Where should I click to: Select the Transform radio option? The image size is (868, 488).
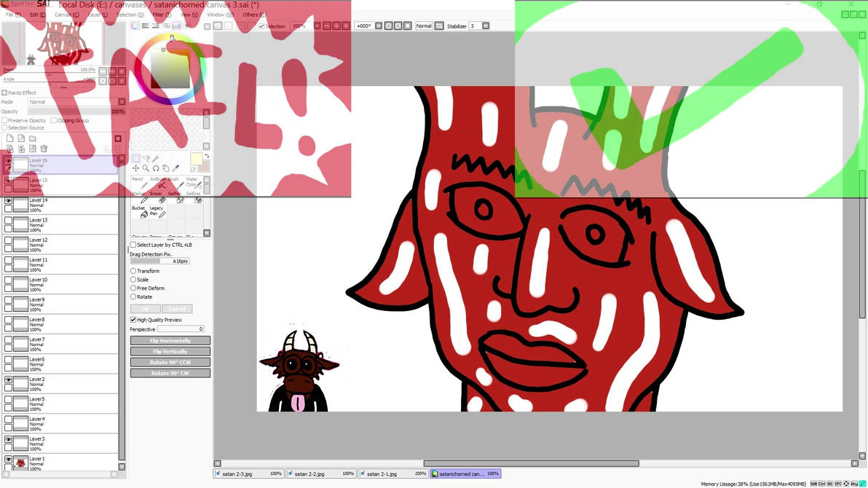pyautogui.click(x=133, y=272)
